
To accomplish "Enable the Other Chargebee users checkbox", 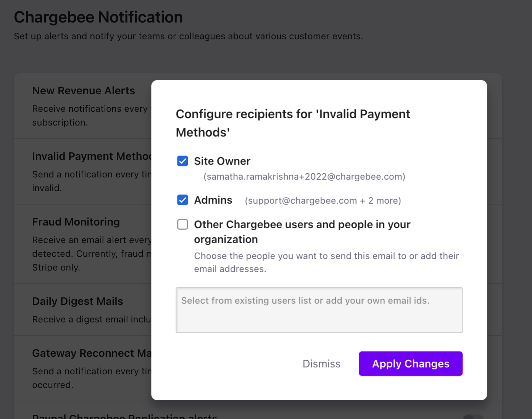I will click(182, 224).
